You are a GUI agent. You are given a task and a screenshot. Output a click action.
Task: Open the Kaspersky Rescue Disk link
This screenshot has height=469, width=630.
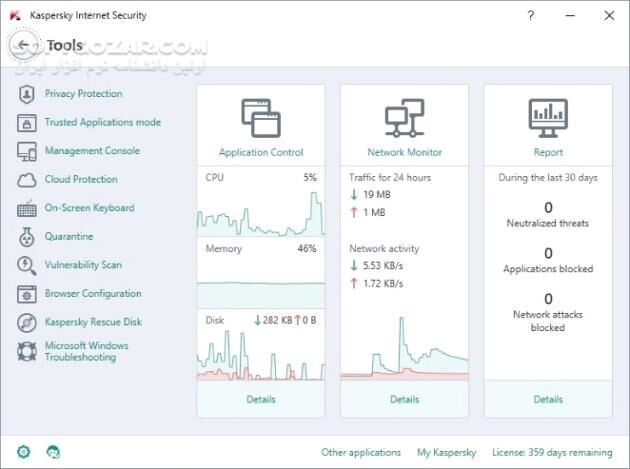coord(93,322)
